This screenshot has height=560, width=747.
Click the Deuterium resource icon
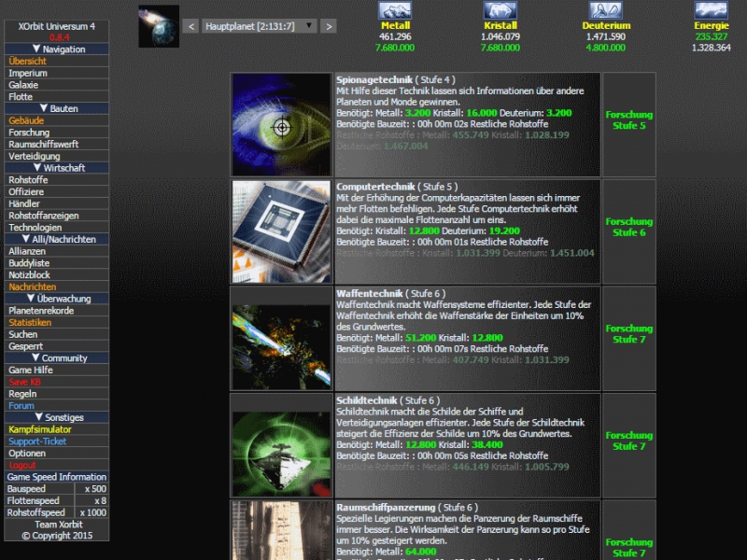coord(605,10)
